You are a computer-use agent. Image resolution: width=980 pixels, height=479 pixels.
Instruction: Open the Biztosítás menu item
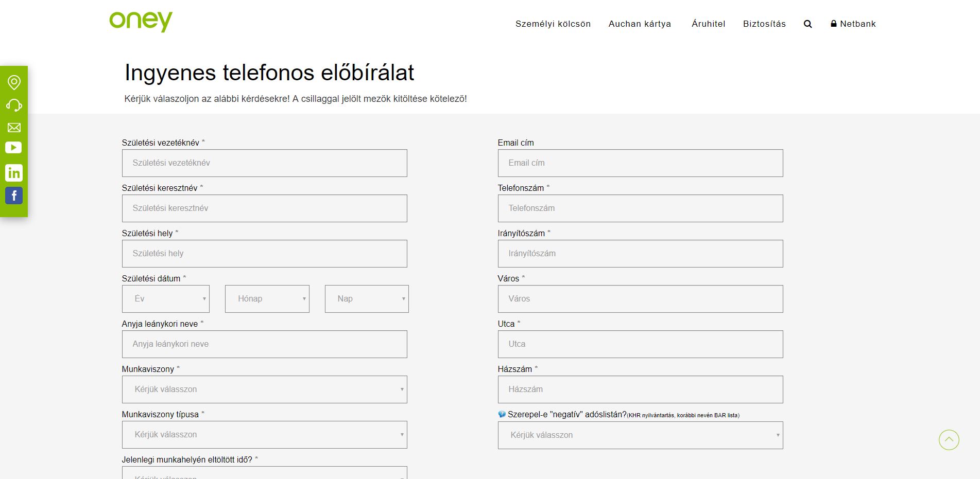pos(764,24)
